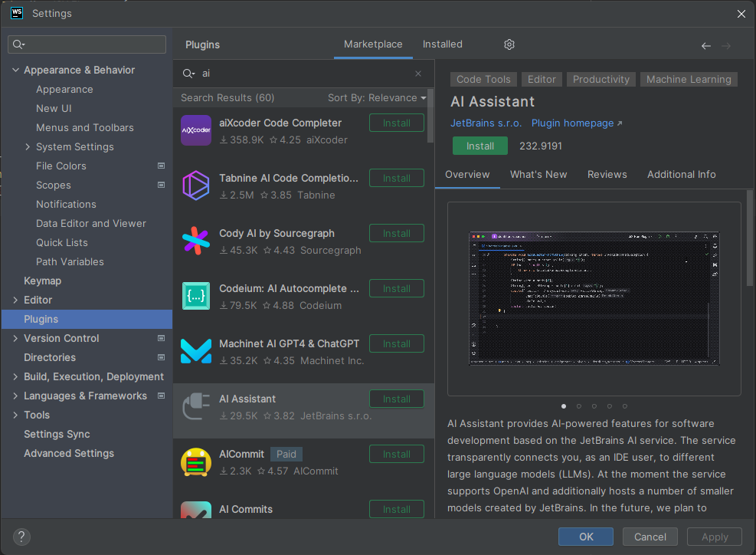Select the second screenshot carousel dot
The image size is (756, 555).
pyautogui.click(x=579, y=406)
